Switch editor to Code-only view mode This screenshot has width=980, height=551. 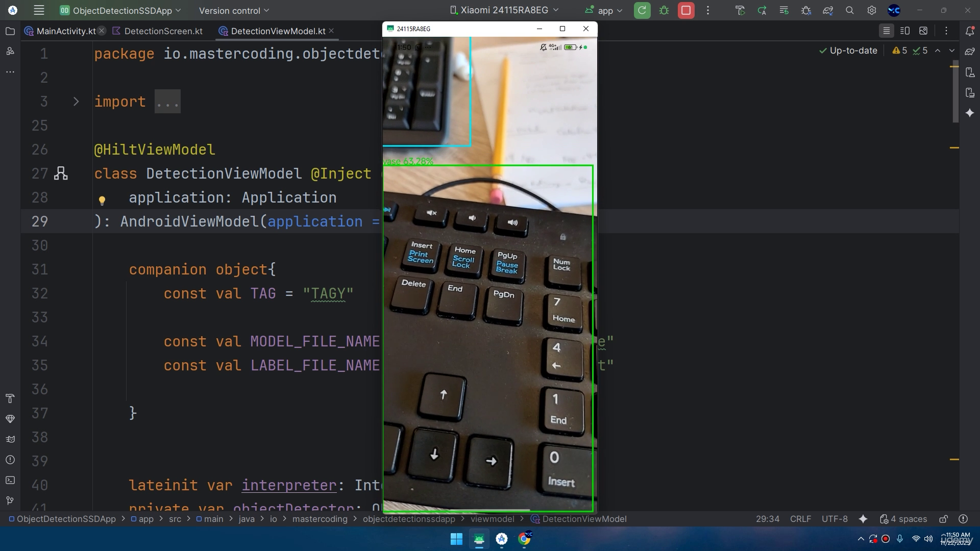(887, 31)
